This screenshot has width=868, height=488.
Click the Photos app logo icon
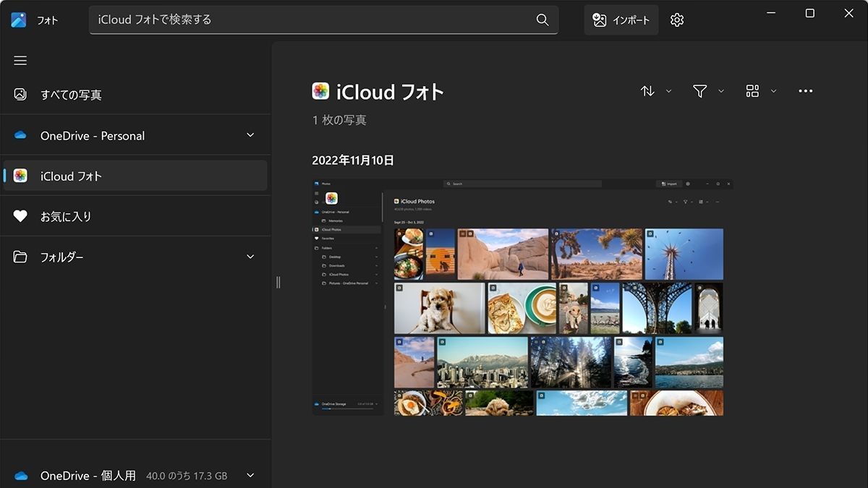(x=19, y=20)
